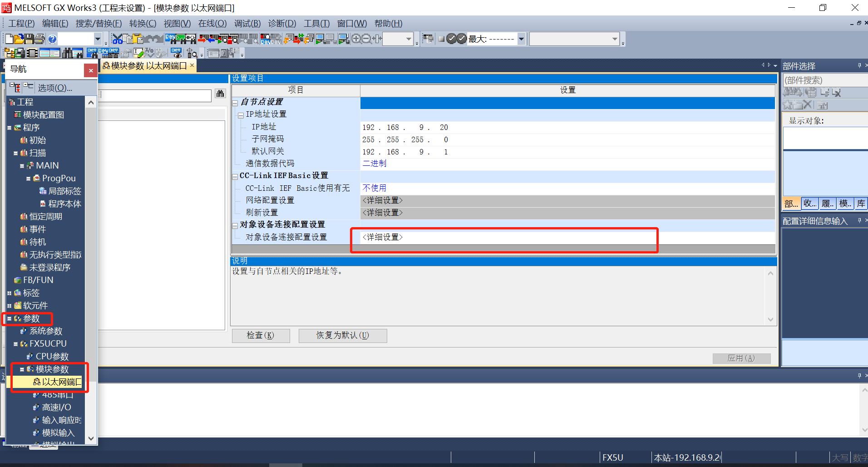
Task: Click navigation tree scrollbar down arrow
Action: pos(91,438)
